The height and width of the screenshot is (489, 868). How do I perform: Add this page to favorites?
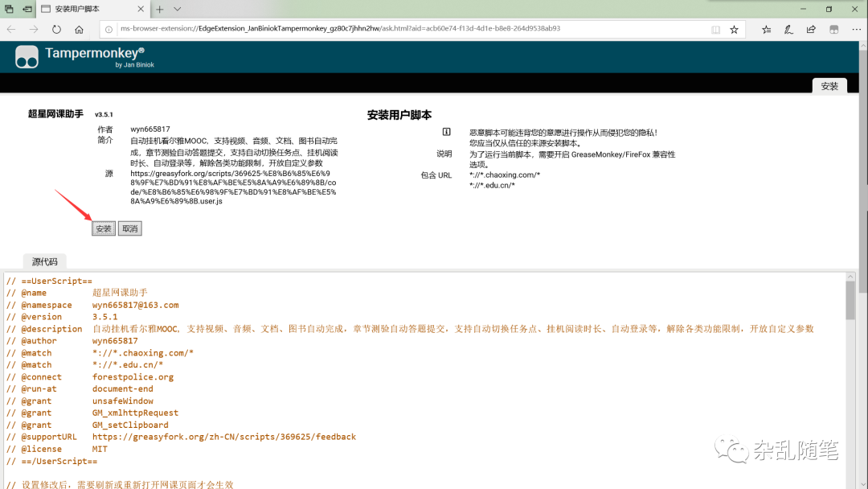[734, 29]
